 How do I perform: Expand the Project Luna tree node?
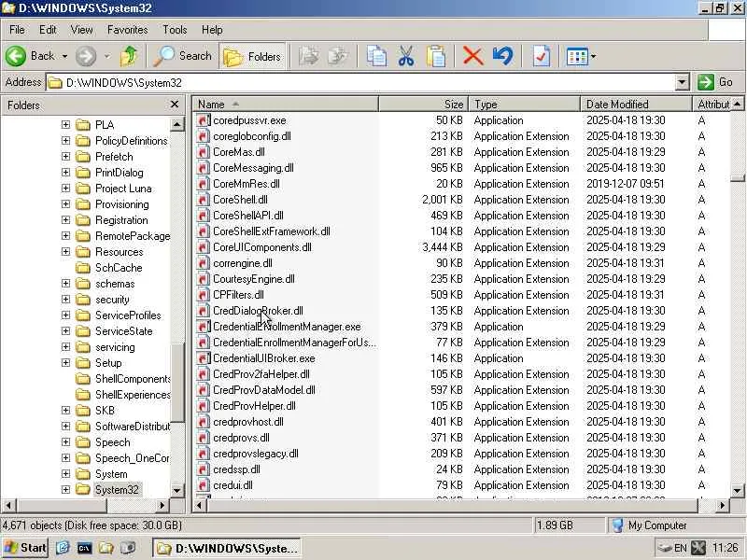coord(65,189)
